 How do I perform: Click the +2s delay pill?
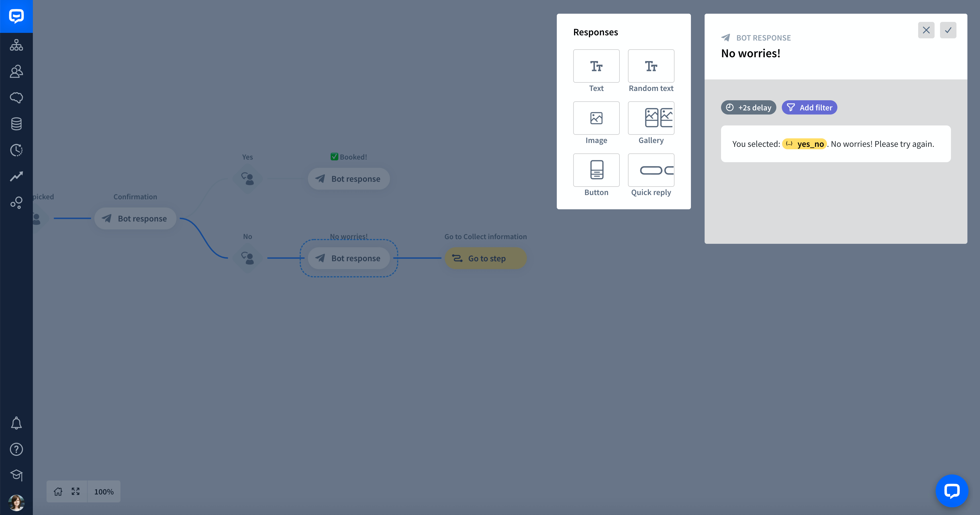748,107
